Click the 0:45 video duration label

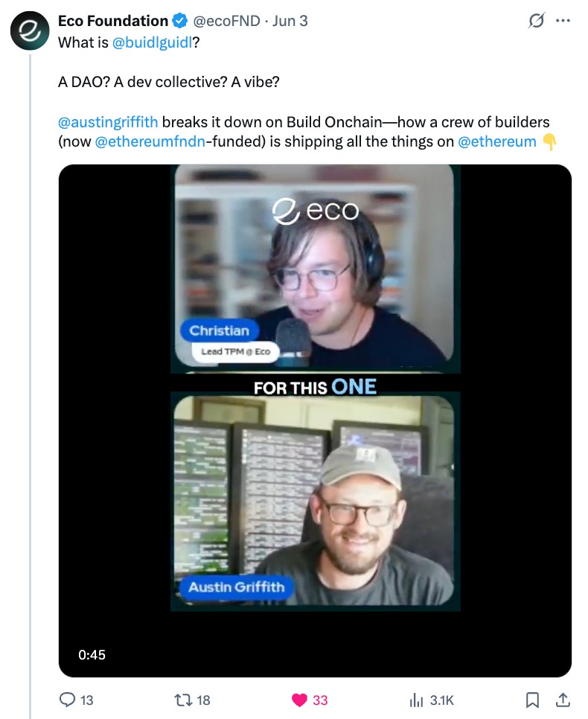[92, 654]
